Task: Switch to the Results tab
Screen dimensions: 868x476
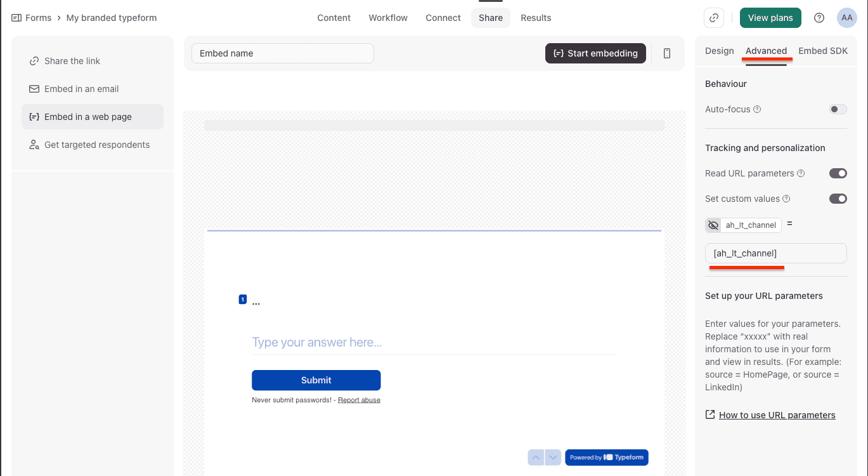Action: coord(536,17)
